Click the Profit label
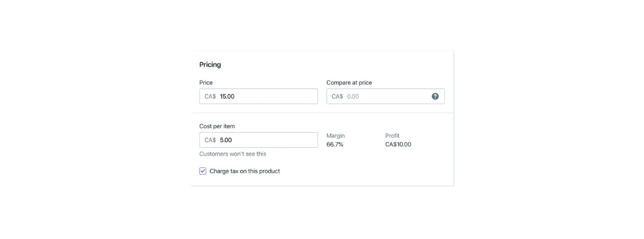Image resolution: width=644 pixels, height=239 pixels. coord(392,135)
